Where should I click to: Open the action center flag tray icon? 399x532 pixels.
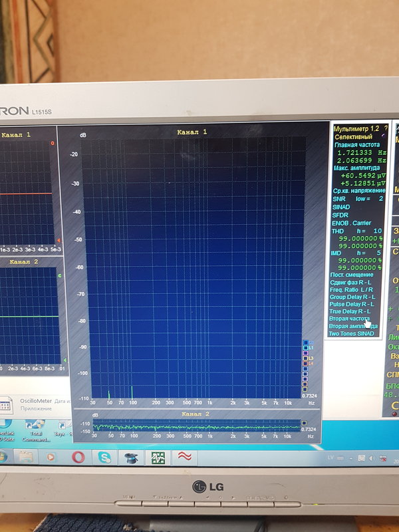(x=362, y=458)
